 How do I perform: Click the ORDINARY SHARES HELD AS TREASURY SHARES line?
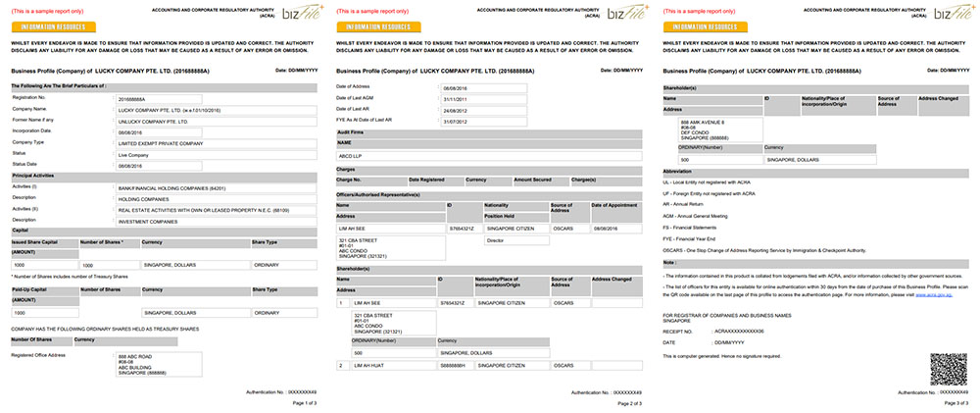tap(106, 330)
